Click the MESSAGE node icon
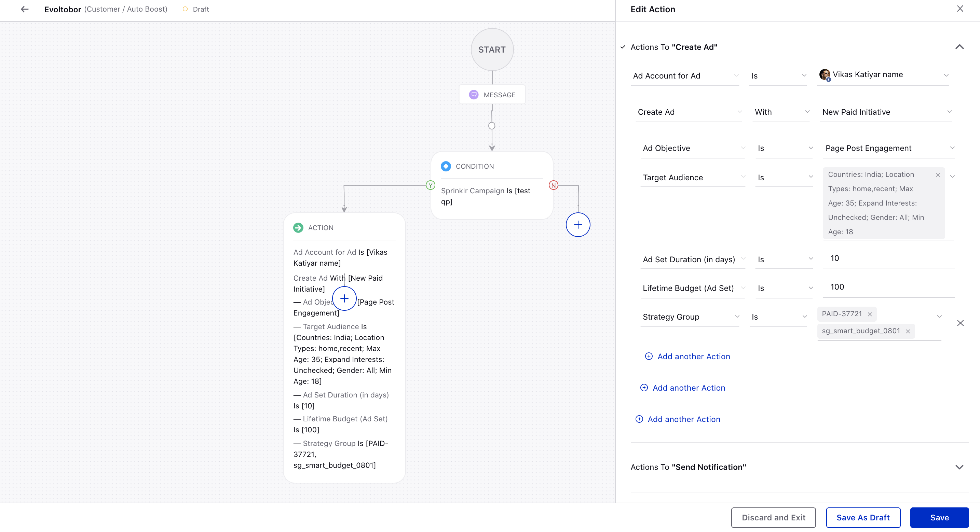Screen dimensions: 980x532 click(x=473, y=94)
